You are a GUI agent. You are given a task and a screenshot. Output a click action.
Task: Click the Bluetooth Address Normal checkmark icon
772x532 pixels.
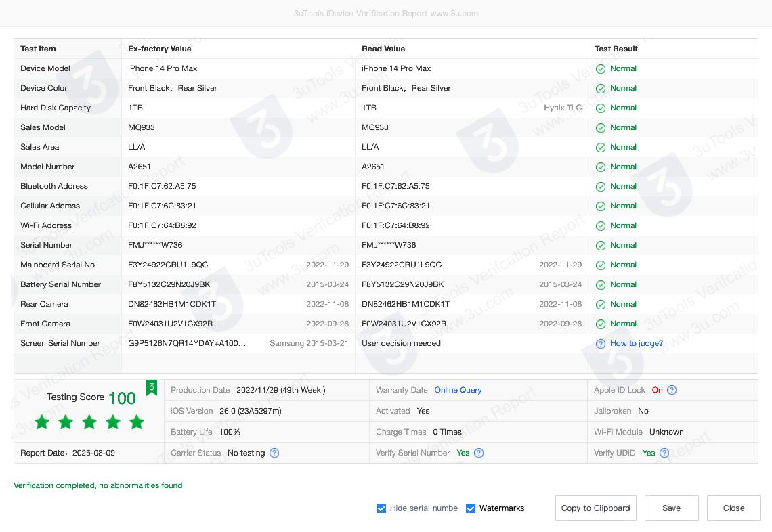(600, 187)
